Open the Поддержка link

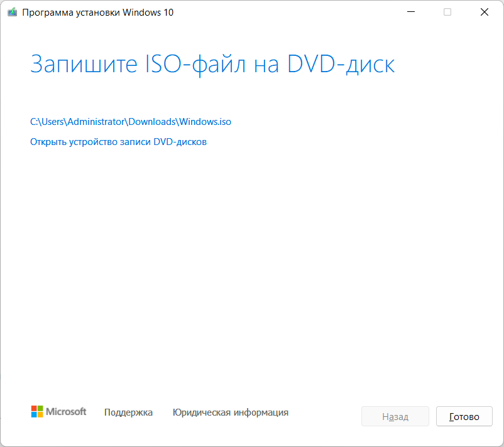pos(128,412)
